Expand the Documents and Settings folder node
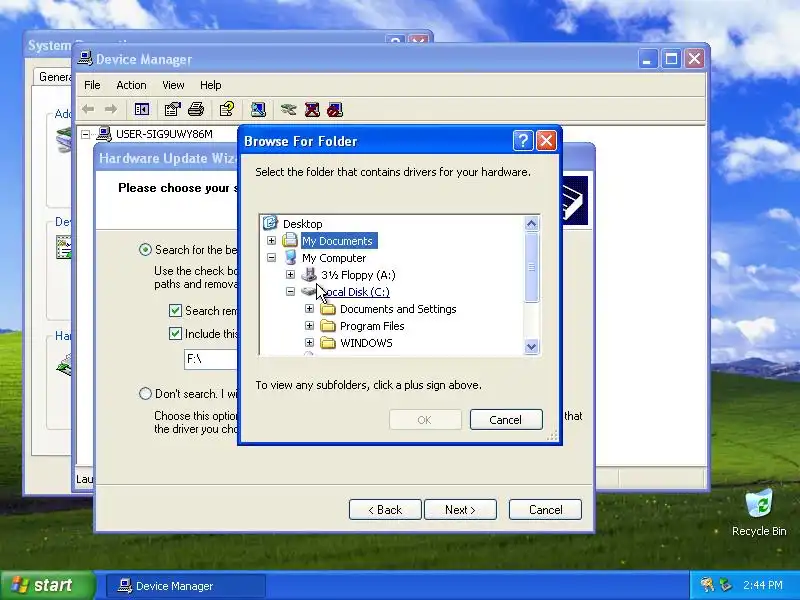The height and width of the screenshot is (600, 800). [x=309, y=309]
